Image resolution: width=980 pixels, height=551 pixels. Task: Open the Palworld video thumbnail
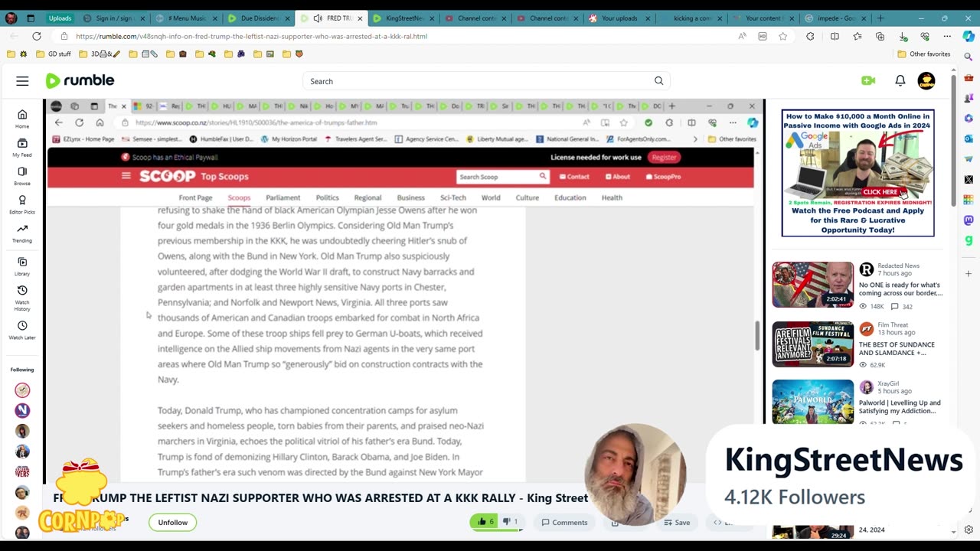(x=812, y=402)
